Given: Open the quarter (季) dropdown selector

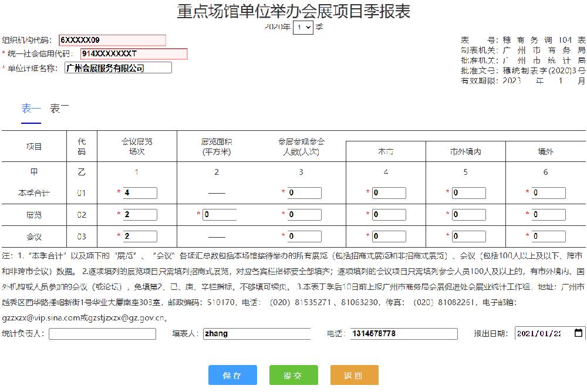Looking at the screenshot, I should 303,28.
